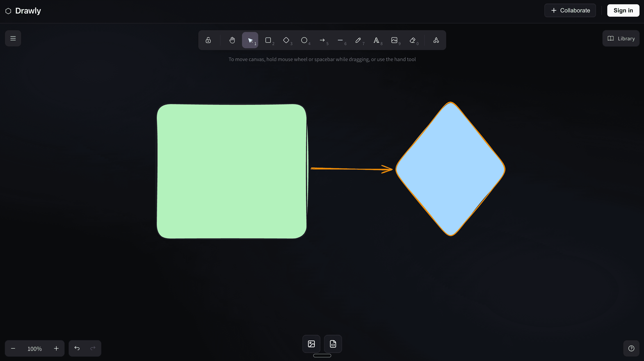Image resolution: width=644 pixels, height=361 pixels.
Task: Select the Insert image tool
Action: pyautogui.click(x=394, y=40)
